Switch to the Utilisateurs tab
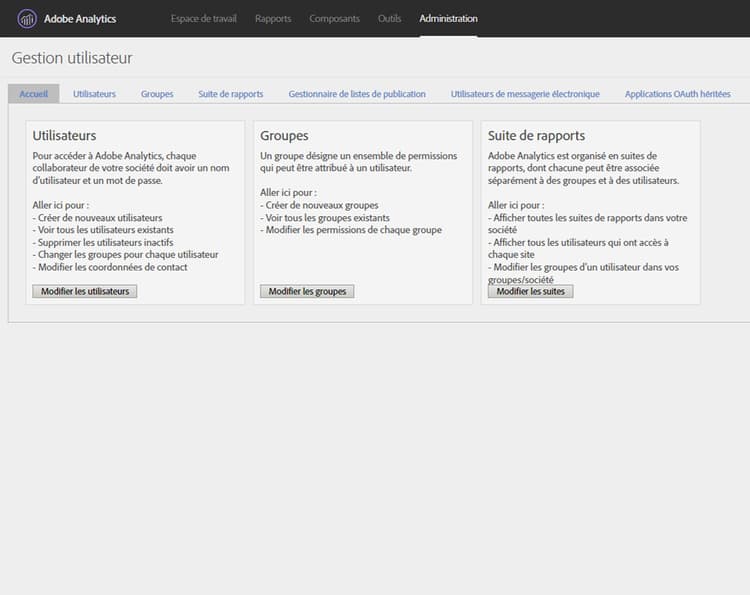Image resolution: width=750 pixels, height=595 pixels. tap(94, 94)
